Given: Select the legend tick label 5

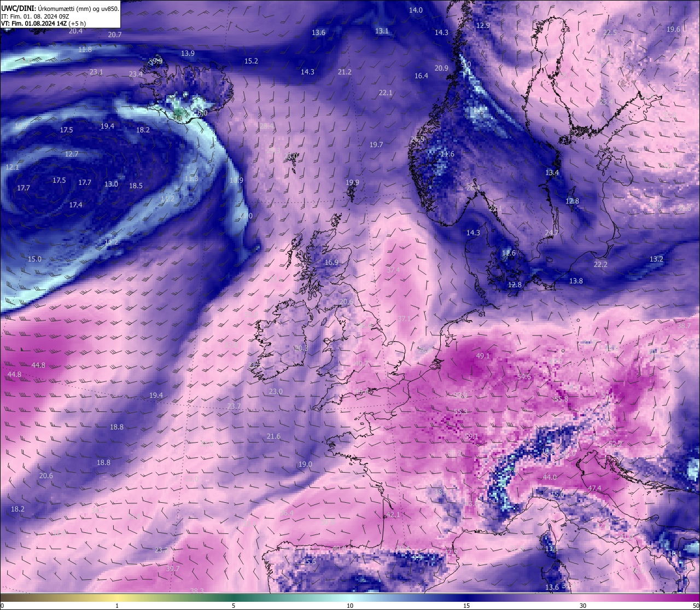Looking at the screenshot, I should point(234,606).
